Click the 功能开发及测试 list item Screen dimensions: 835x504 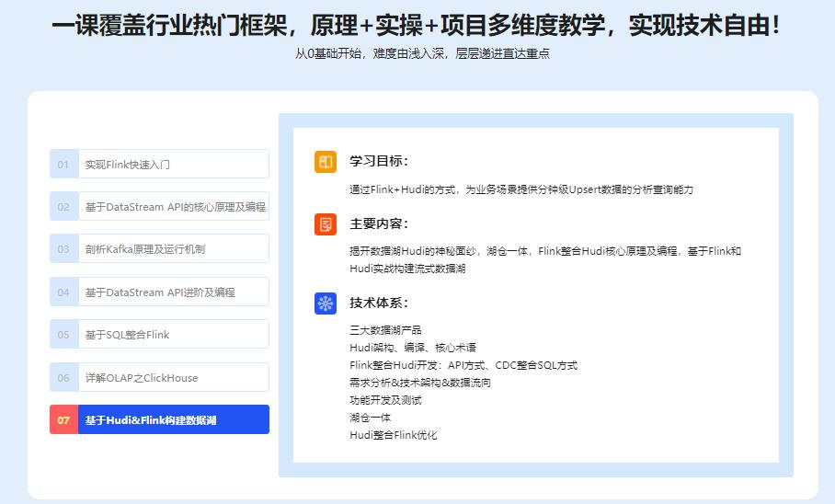(385, 400)
